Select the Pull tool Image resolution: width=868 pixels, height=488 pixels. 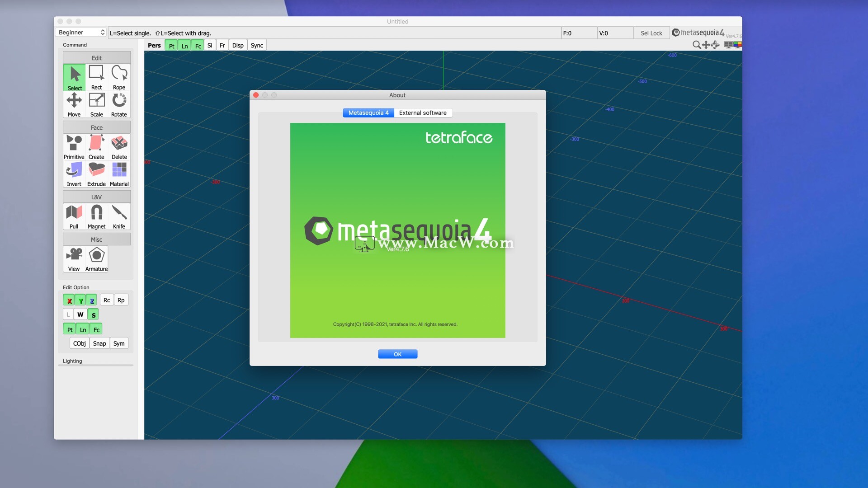click(x=74, y=217)
